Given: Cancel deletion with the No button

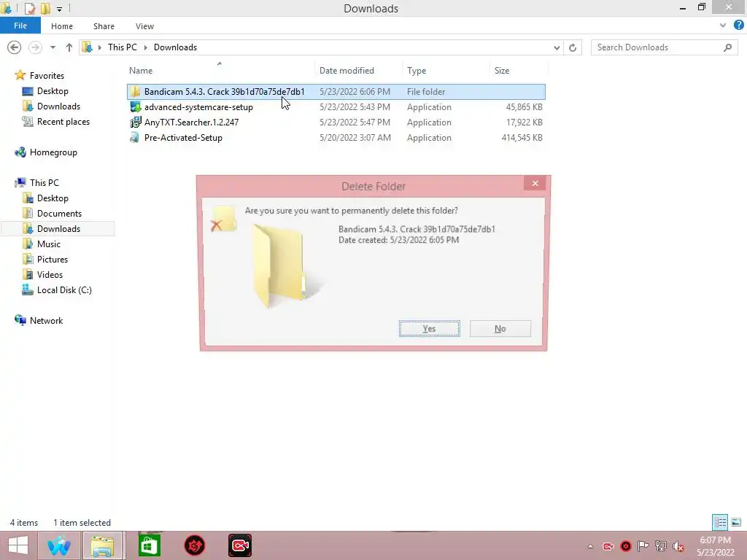Looking at the screenshot, I should click(500, 329).
